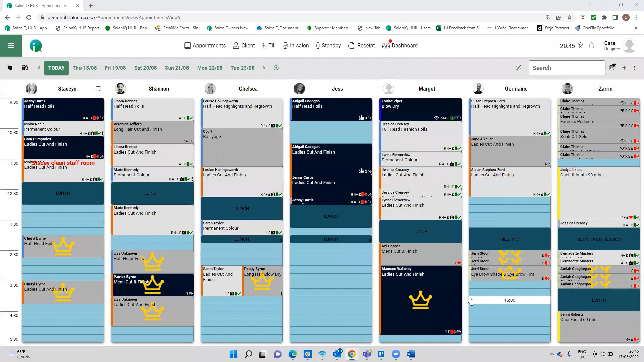
Task: Open new browser tab
Action: [91, 6]
